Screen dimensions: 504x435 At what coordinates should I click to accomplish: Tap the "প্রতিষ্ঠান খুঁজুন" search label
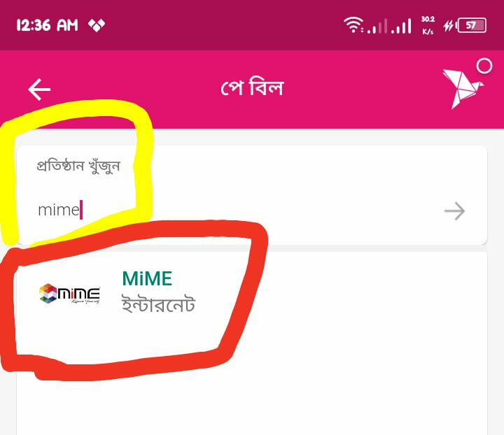78,166
